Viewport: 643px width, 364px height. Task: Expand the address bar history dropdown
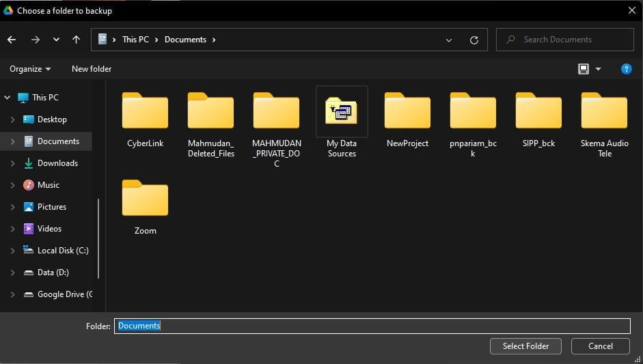449,40
